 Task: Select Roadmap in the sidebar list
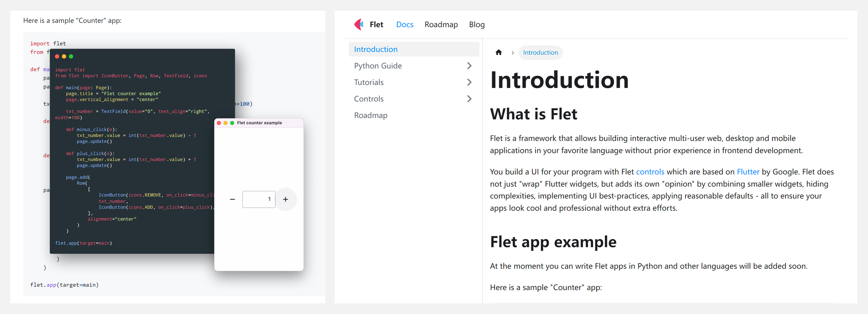tap(371, 115)
